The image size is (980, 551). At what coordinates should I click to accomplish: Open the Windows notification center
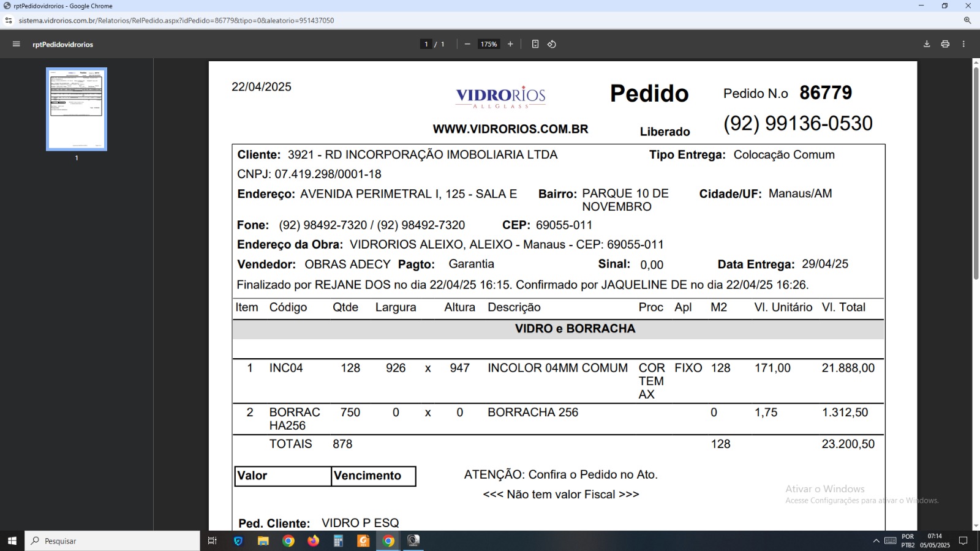pyautogui.click(x=963, y=541)
